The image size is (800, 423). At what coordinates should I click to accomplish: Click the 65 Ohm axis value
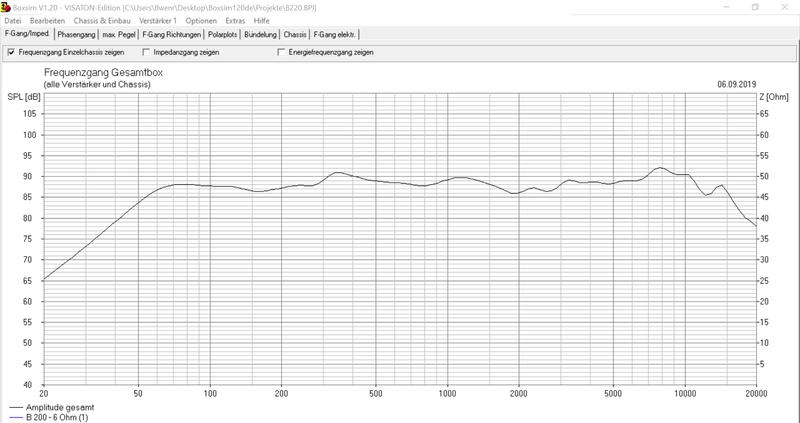pos(764,114)
